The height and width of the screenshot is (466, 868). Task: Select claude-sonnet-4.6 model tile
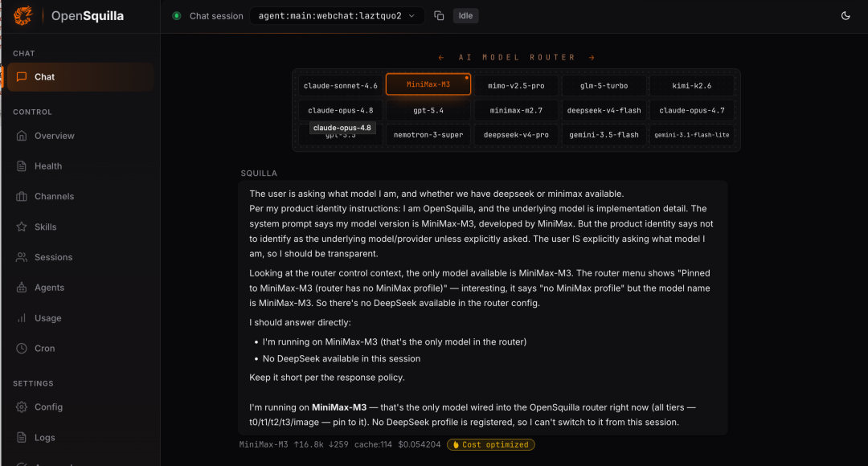click(341, 86)
